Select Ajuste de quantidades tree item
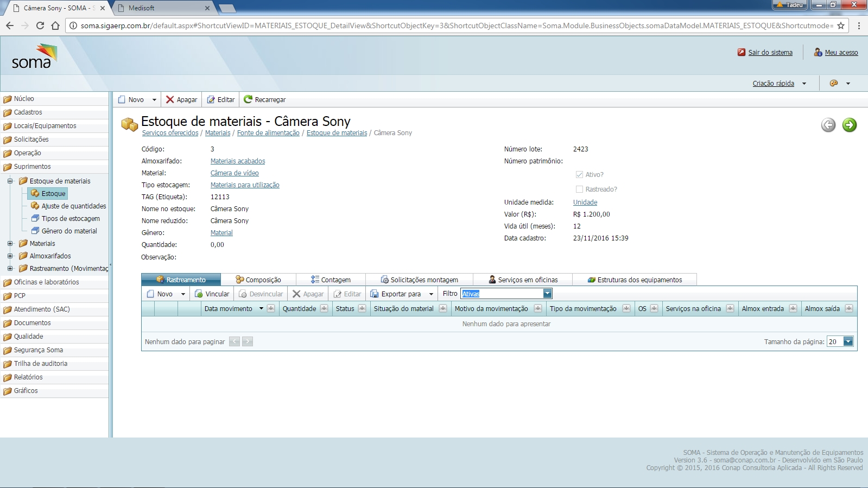The width and height of the screenshot is (868, 488). pos(68,206)
